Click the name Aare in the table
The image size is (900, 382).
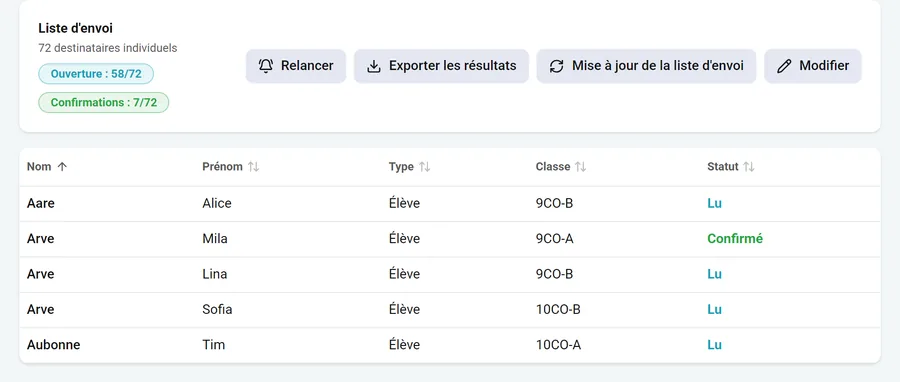coord(41,203)
